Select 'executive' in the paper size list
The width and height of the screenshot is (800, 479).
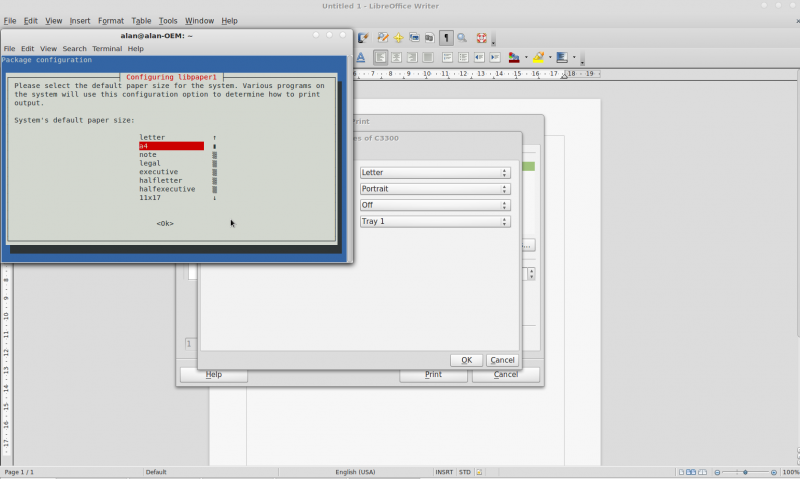[159, 172]
